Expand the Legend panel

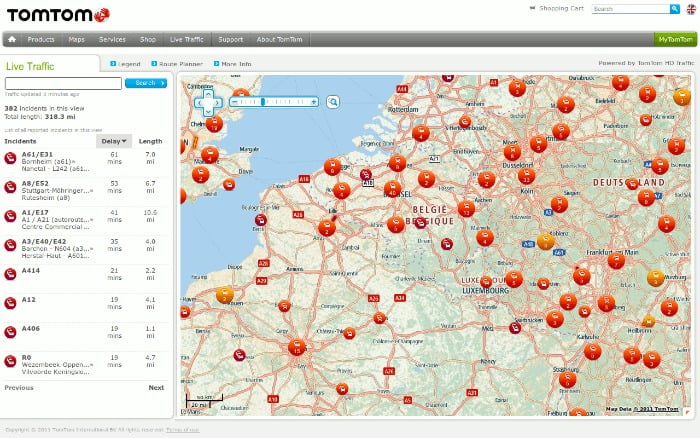coord(125,64)
